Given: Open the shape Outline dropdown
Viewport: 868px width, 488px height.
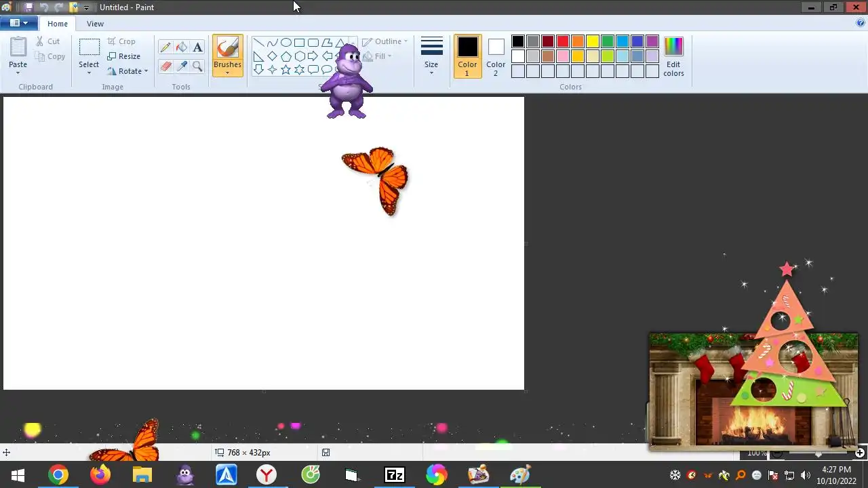Looking at the screenshot, I should 384,41.
